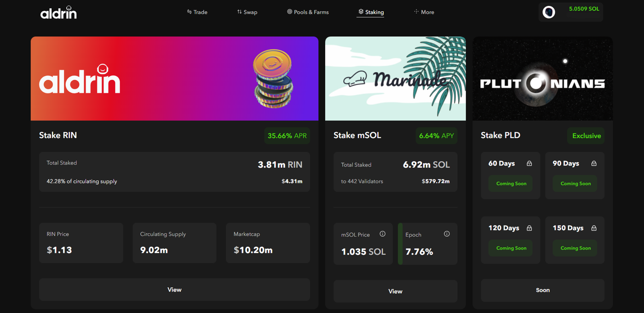Click the $579.72m value
The image size is (644, 313).
436,181
